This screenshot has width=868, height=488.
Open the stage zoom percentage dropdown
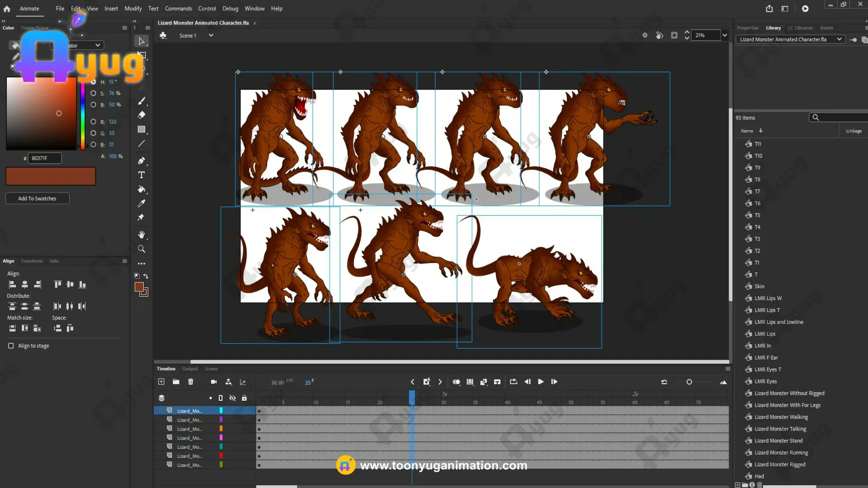pos(725,35)
